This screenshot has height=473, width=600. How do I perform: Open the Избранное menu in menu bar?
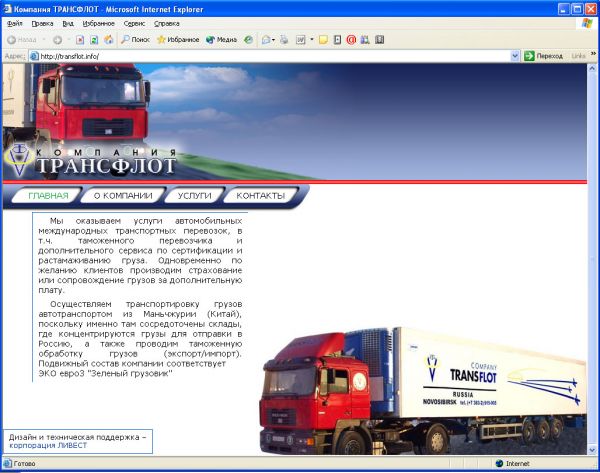[x=99, y=24]
